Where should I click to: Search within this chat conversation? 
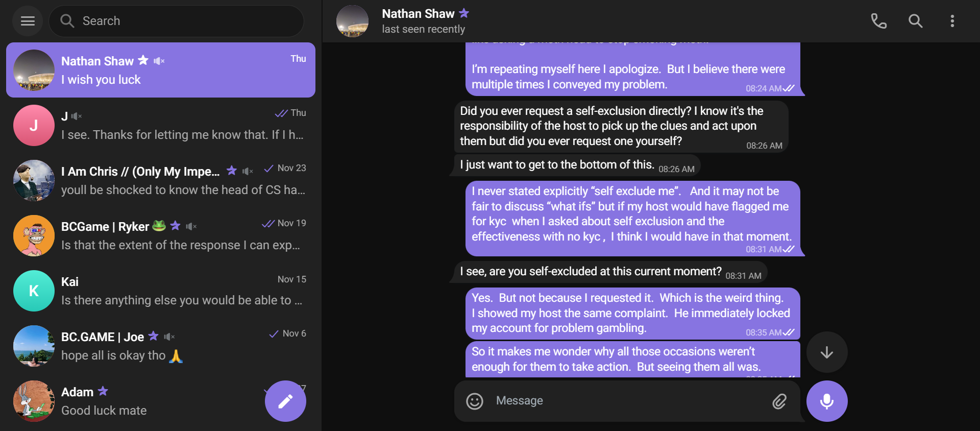pyautogui.click(x=916, y=21)
